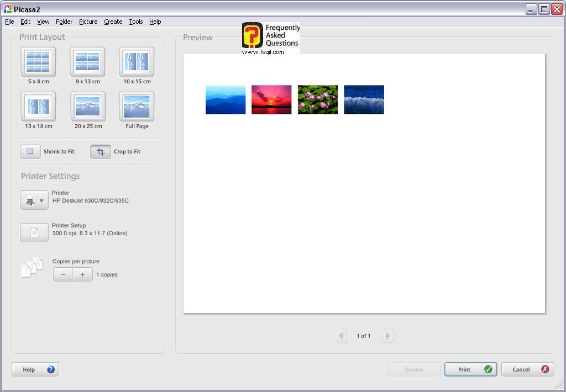Choose the 9 x 13 cm layout icon
This screenshot has height=392, width=566.
coord(87,62)
